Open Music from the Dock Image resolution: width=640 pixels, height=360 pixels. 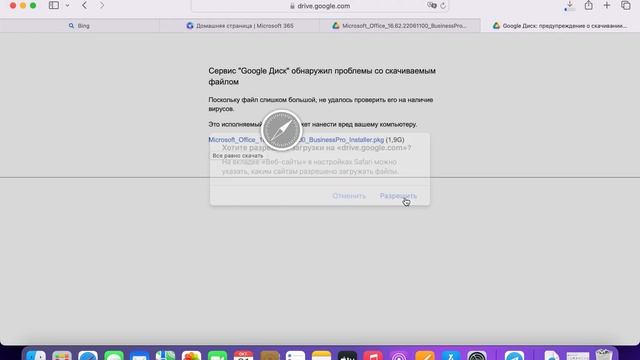pyautogui.click(x=373, y=355)
